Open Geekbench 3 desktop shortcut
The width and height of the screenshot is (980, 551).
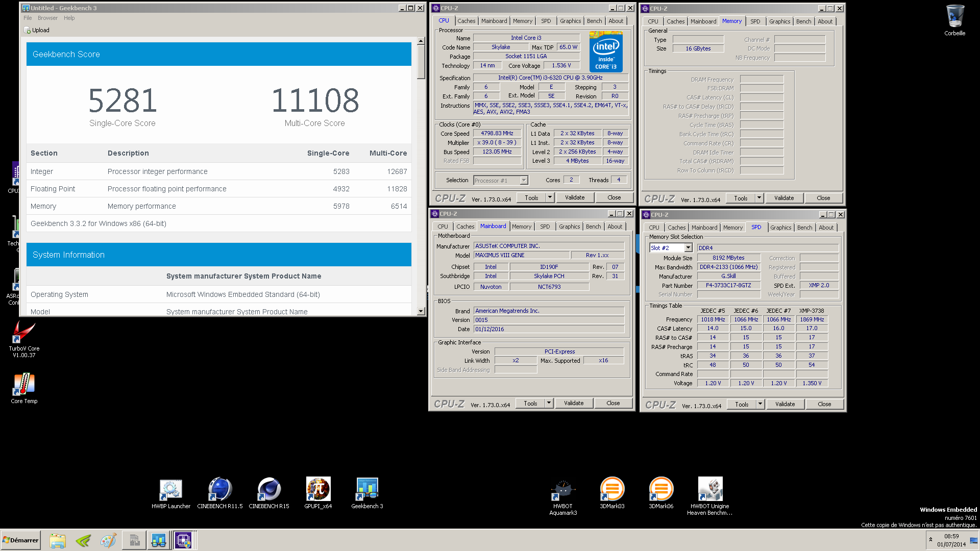367,493
